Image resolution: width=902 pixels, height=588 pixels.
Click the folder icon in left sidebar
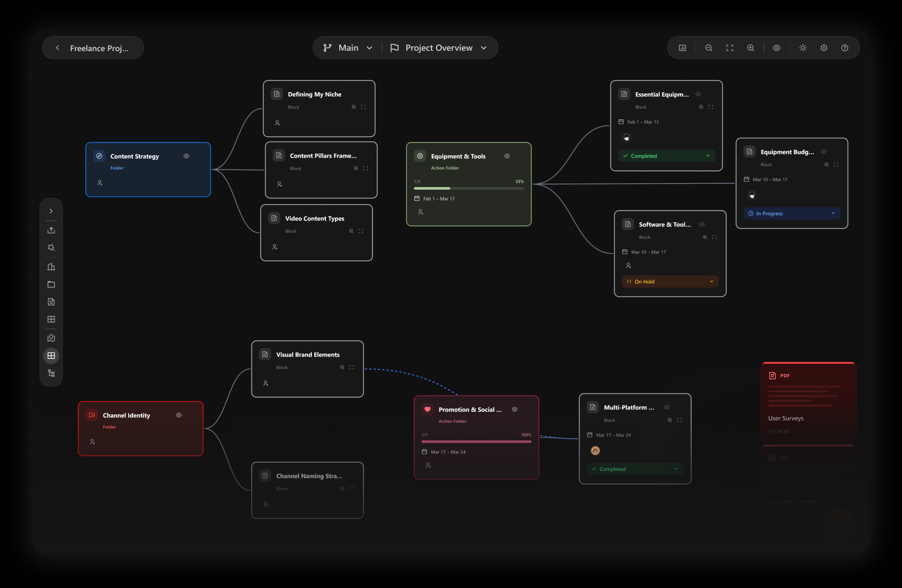[51, 285]
